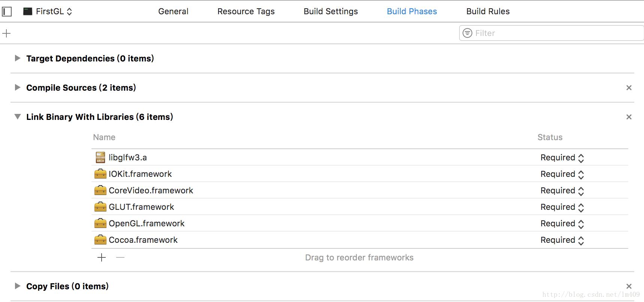Remove a library with the minus button
This screenshot has height=302, width=644.
pos(120,257)
